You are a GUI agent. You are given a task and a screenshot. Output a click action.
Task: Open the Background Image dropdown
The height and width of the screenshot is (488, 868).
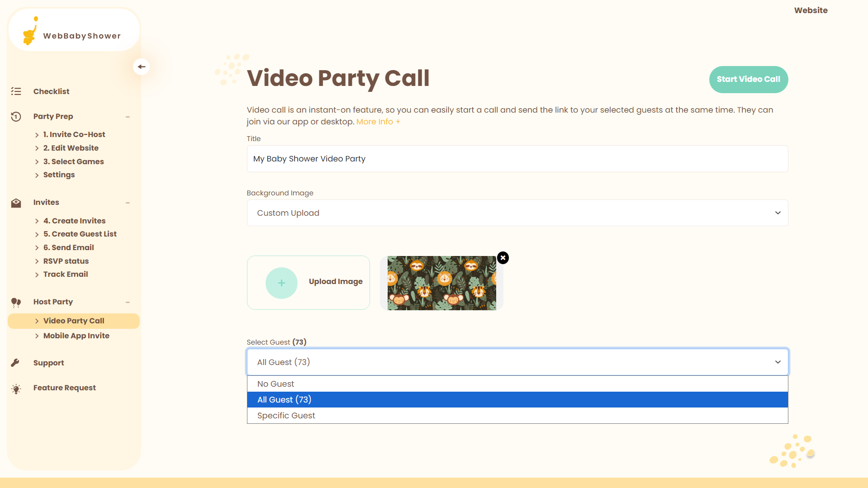coord(517,213)
